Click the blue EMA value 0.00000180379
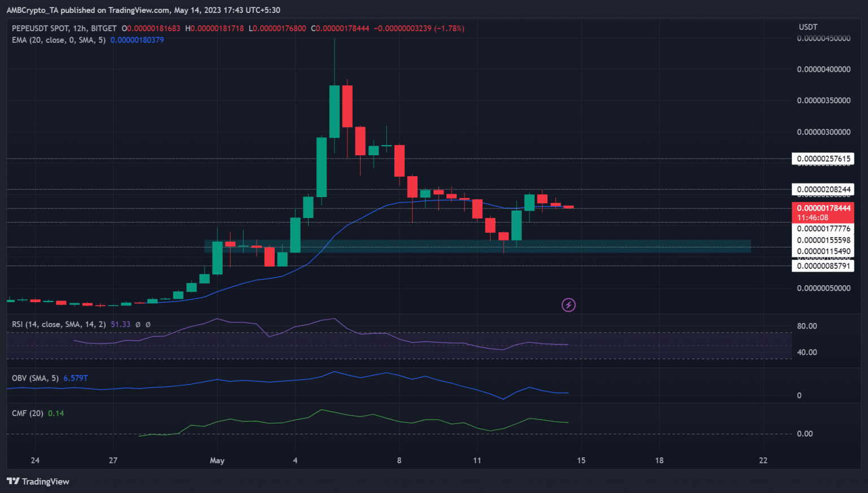This screenshot has width=868, height=493. (137, 40)
